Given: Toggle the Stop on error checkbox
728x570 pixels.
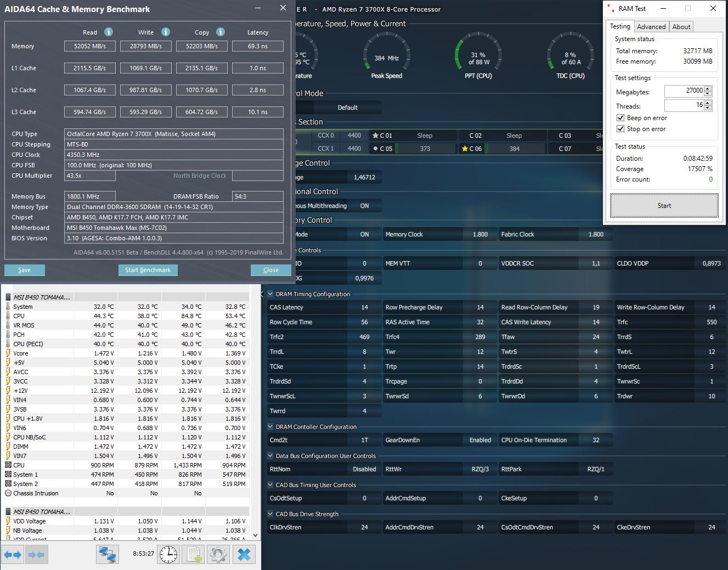Looking at the screenshot, I should 620,129.
